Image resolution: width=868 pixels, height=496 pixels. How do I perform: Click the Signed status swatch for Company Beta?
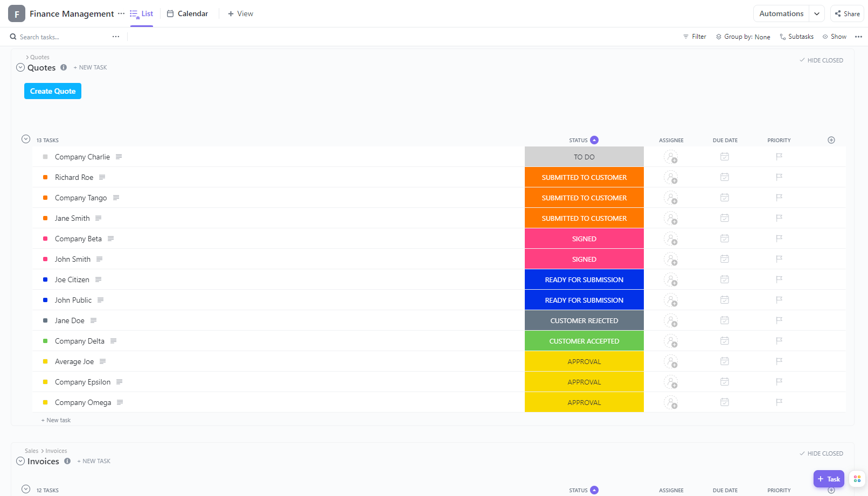pos(584,239)
